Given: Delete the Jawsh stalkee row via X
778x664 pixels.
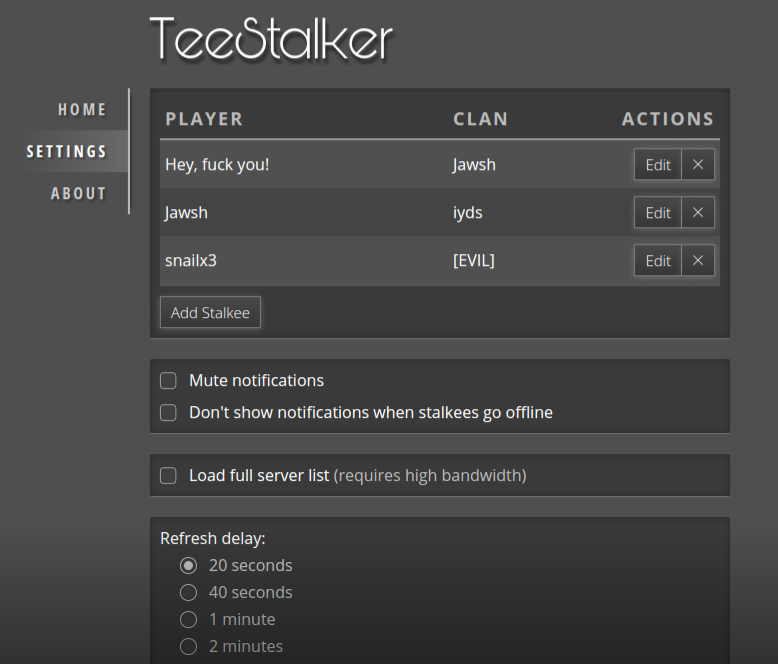Looking at the screenshot, I should [x=698, y=212].
